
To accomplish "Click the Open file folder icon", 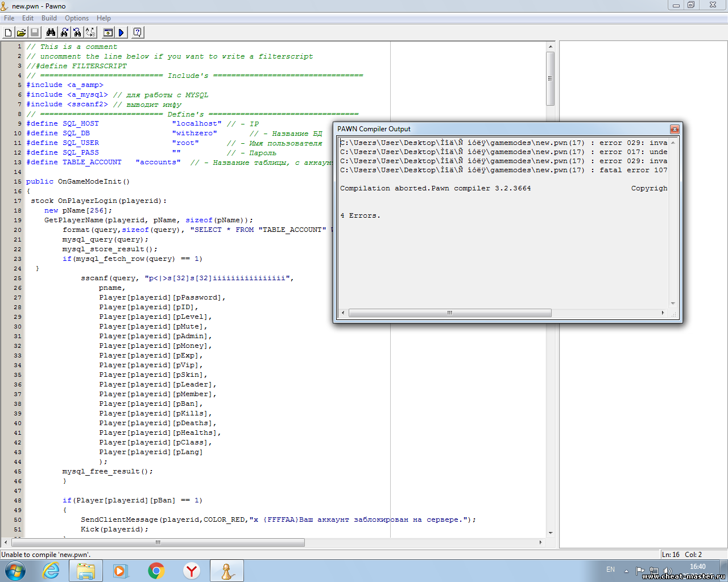I will pos(21,33).
